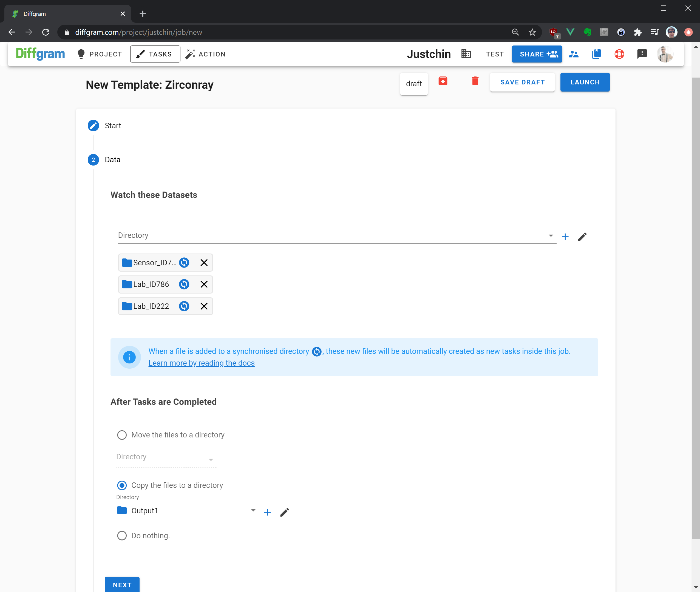Open the organization building icon near Justchin

(466, 54)
